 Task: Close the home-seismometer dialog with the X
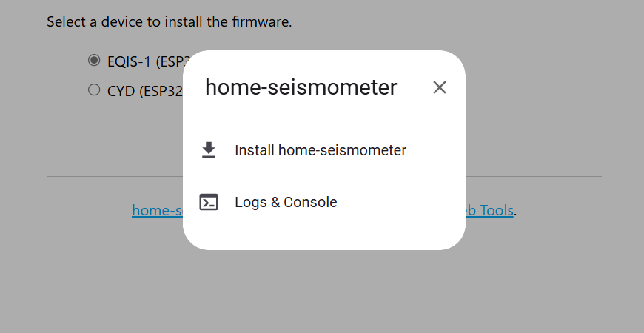tap(440, 87)
